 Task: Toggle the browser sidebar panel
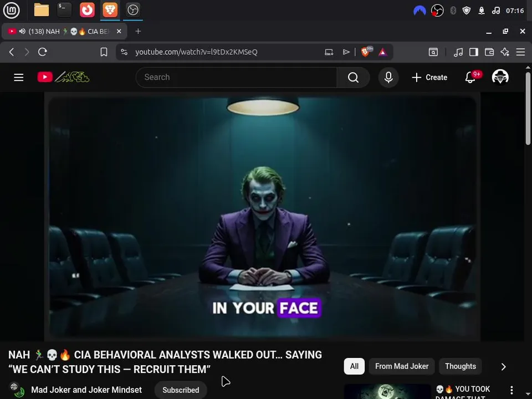pos(474,52)
